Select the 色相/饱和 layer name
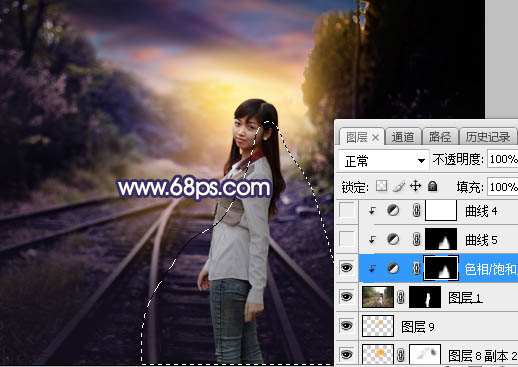 491,269
